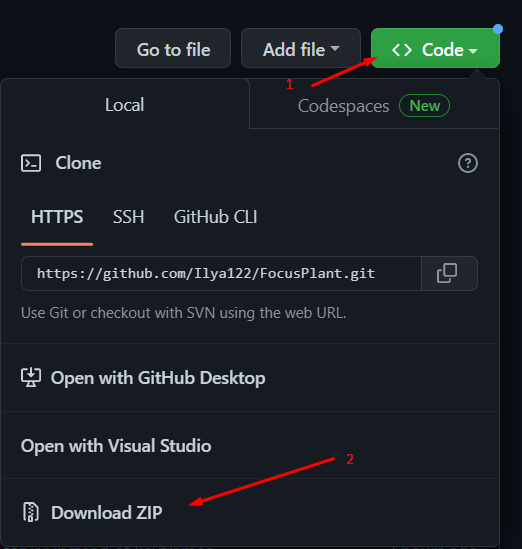Click the 'Clone' heading text

pyautogui.click(x=78, y=163)
